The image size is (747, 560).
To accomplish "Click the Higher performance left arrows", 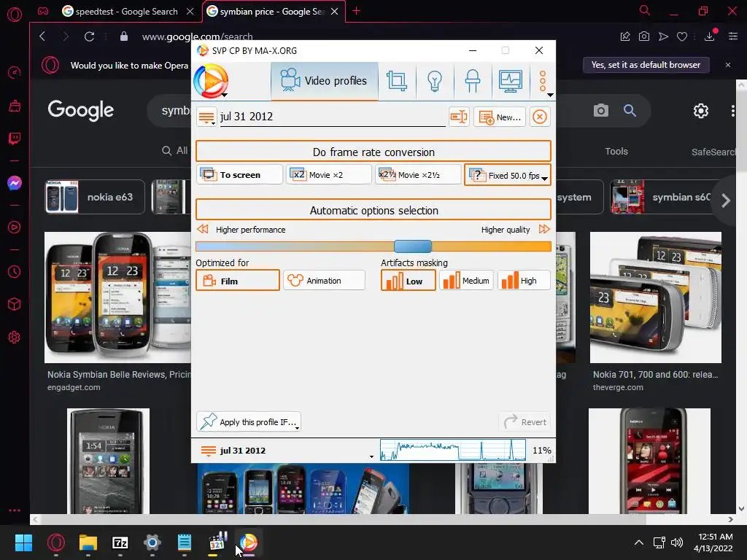I will [203, 229].
